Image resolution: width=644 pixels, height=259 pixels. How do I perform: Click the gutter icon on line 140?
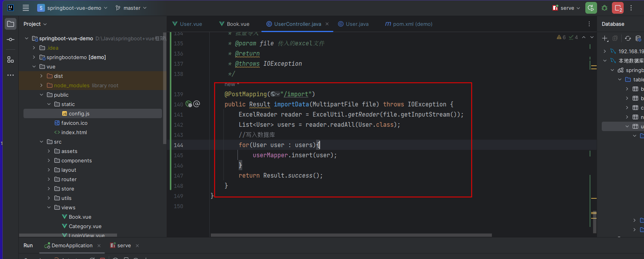click(189, 104)
